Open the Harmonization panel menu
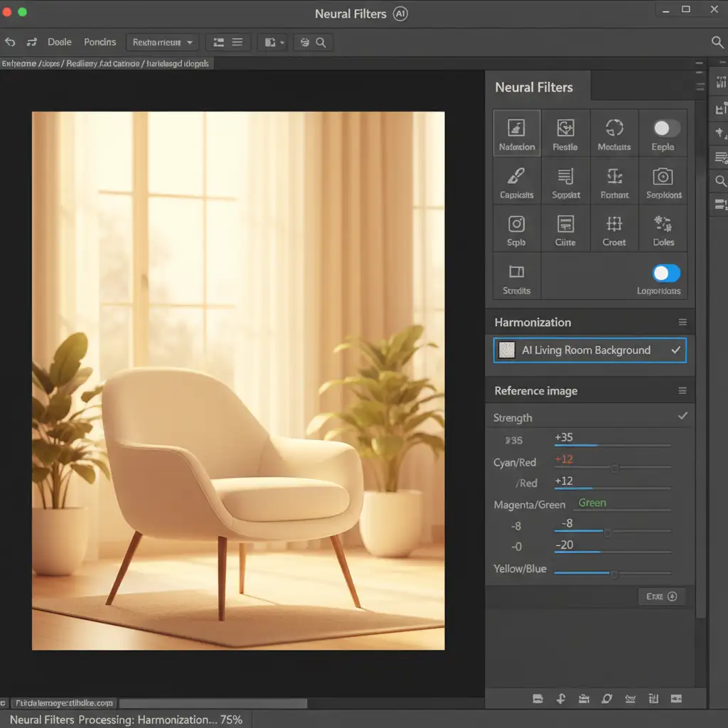The width and height of the screenshot is (728, 728). [x=682, y=322]
